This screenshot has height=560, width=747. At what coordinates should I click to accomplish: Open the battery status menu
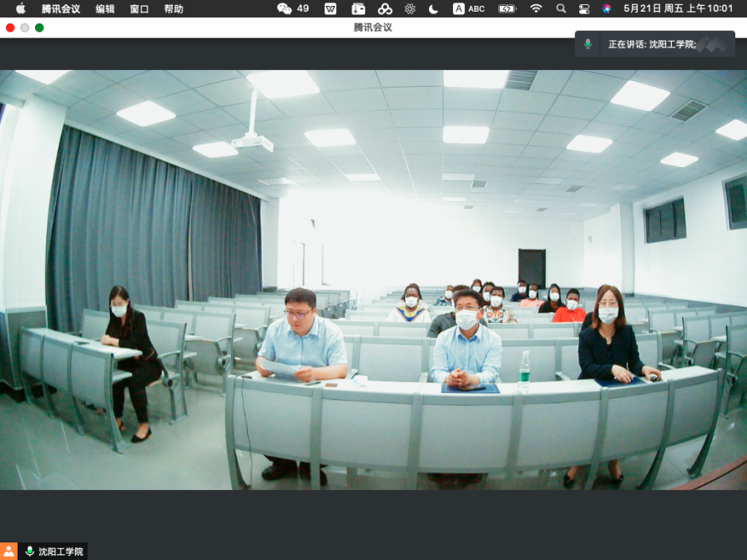[507, 8]
